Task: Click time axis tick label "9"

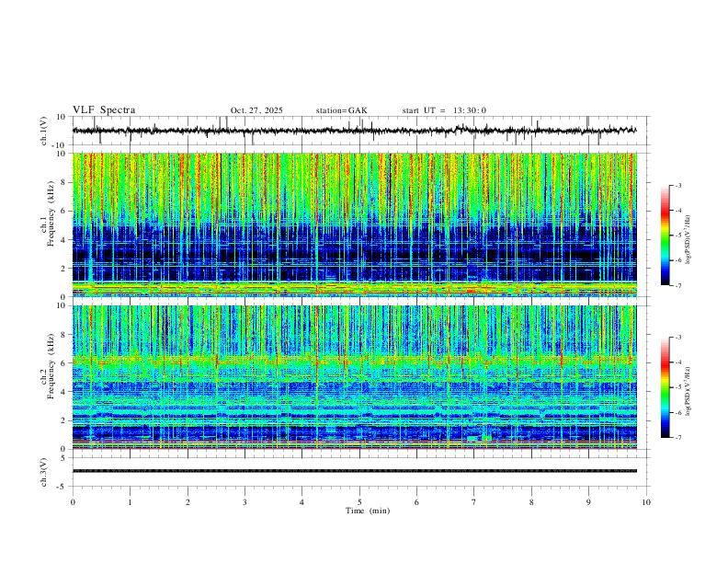Action: click(588, 502)
